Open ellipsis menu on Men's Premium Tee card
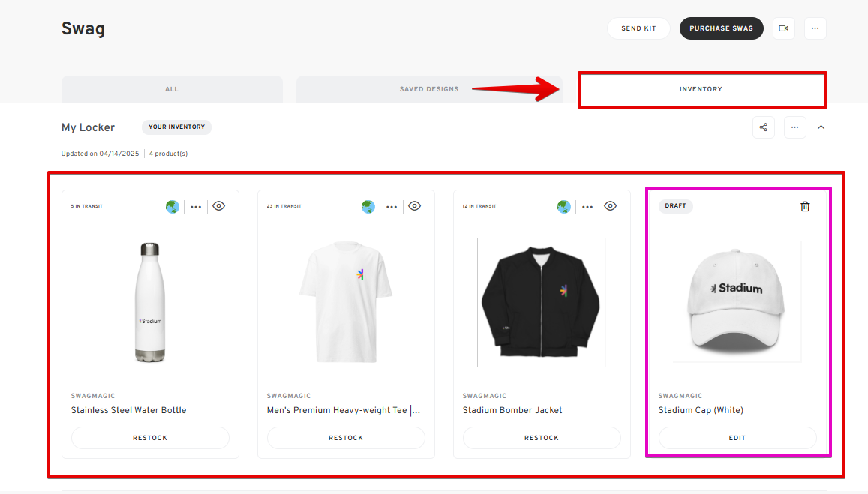Image resolution: width=868 pixels, height=494 pixels. click(x=392, y=207)
